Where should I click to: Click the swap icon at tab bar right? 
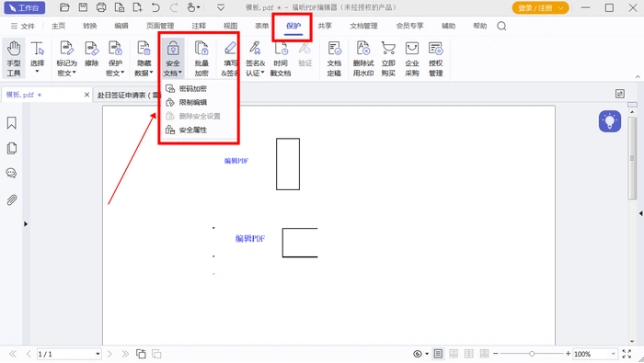[620, 94]
